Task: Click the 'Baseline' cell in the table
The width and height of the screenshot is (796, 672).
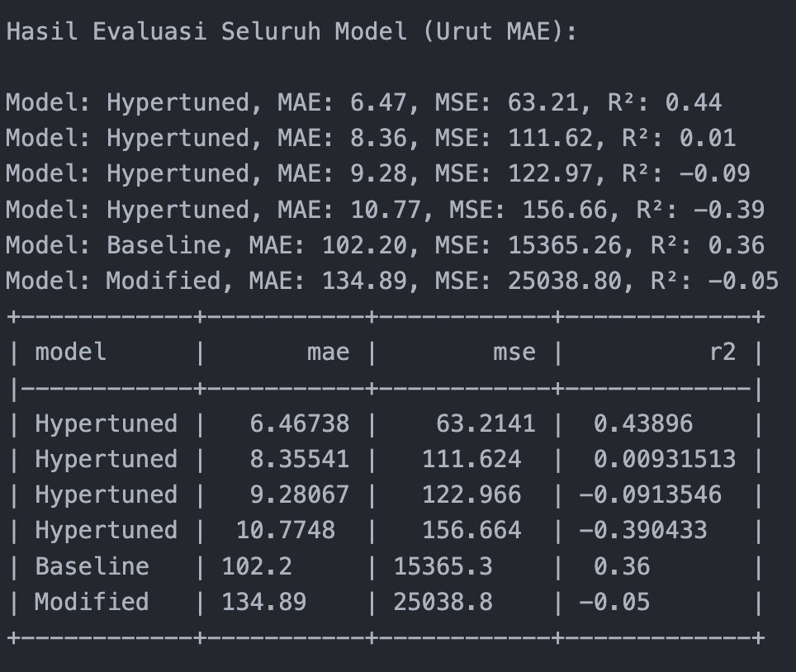Action: pos(92,566)
